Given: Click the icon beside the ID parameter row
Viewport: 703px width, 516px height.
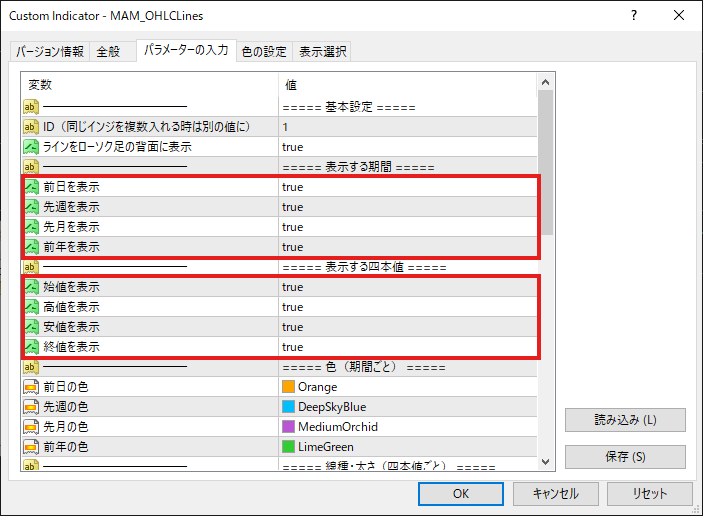Looking at the screenshot, I should click(x=31, y=127).
